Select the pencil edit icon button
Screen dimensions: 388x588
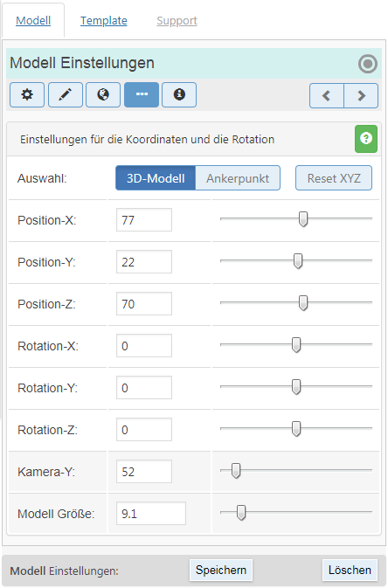[x=66, y=95]
